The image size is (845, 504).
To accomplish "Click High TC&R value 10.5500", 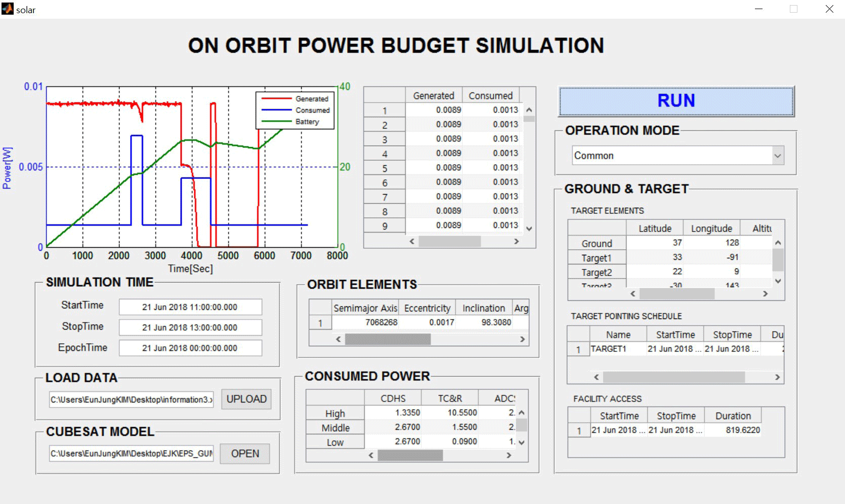I will pyautogui.click(x=450, y=413).
